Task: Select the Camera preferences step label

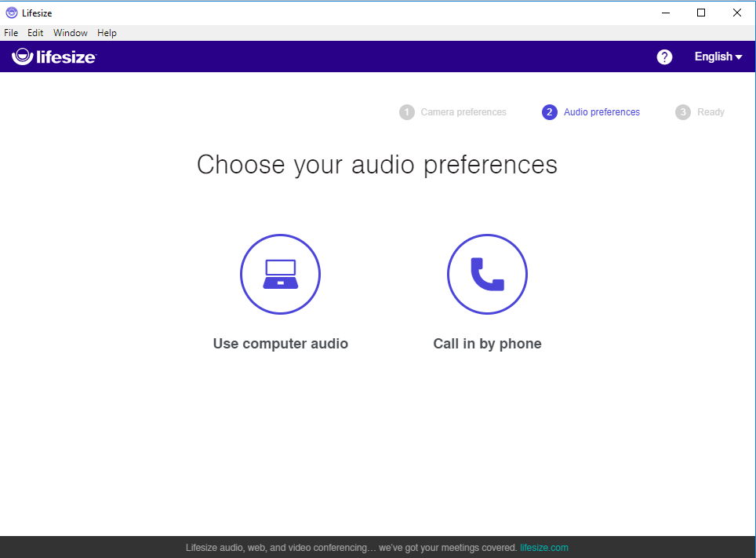Action: (x=463, y=111)
